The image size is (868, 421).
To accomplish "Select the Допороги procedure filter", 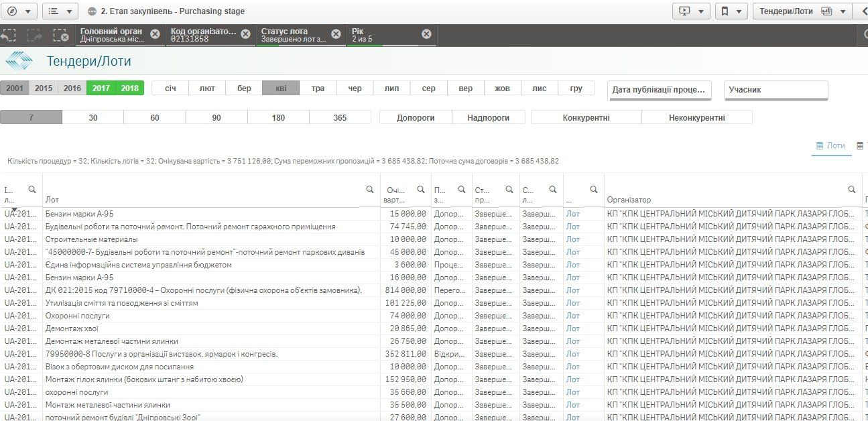I will [x=416, y=117].
